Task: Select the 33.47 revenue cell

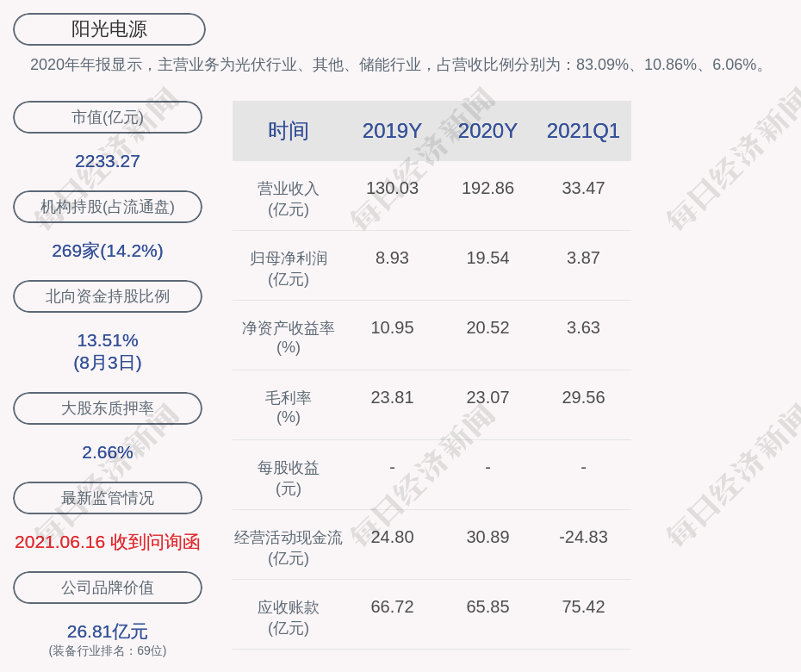Action: point(583,188)
